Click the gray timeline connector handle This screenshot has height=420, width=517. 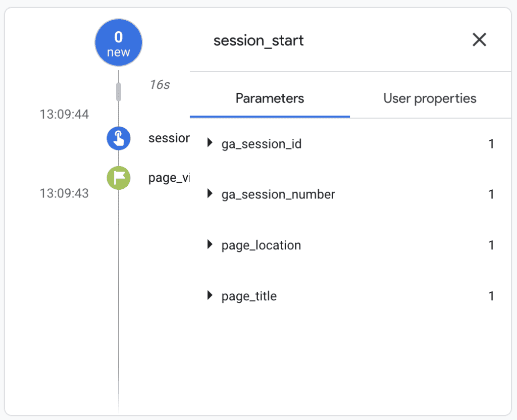pyautogui.click(x=118, y=91)
